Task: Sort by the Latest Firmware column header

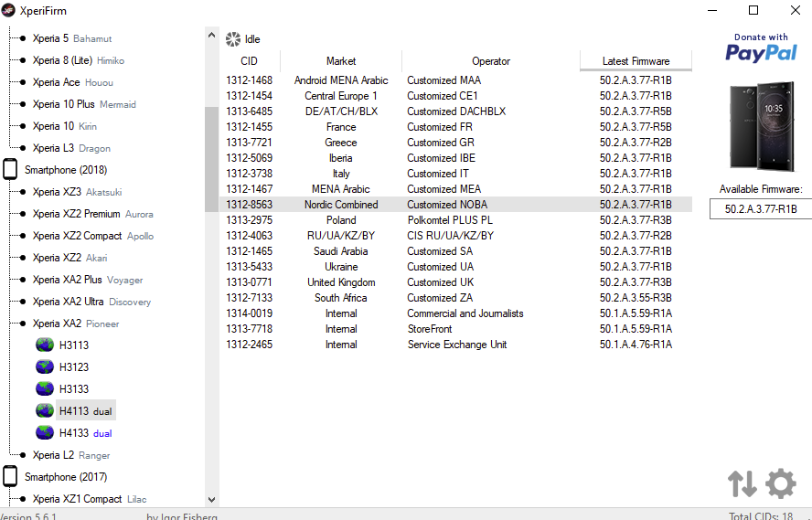Action: pos(636,61)
